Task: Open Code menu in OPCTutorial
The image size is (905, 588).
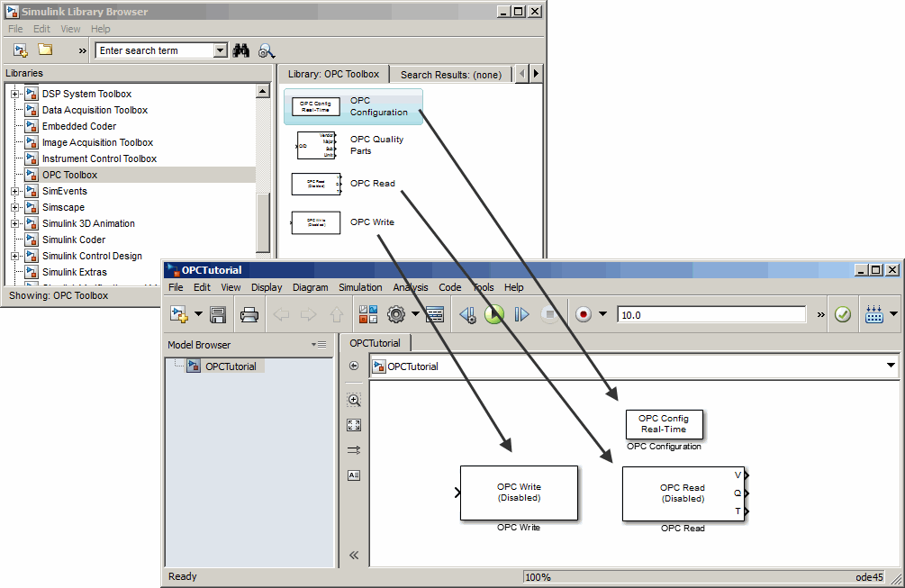Action: tap(449, 287)
